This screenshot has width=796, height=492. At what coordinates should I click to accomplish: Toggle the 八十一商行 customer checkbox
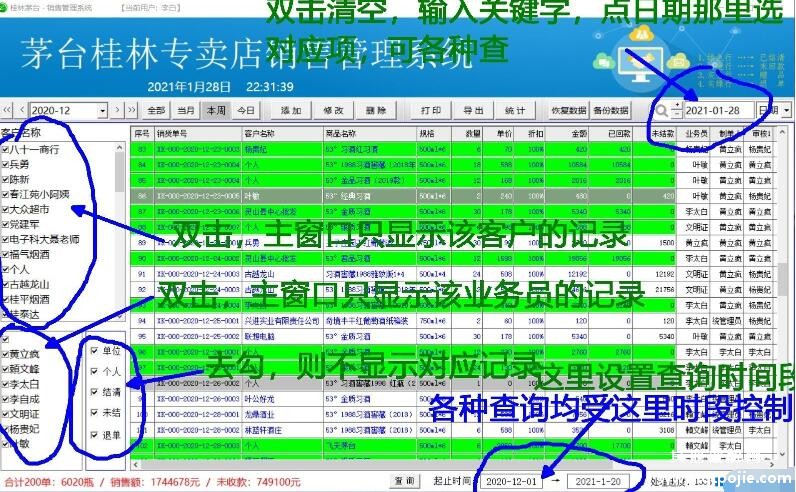5,150
